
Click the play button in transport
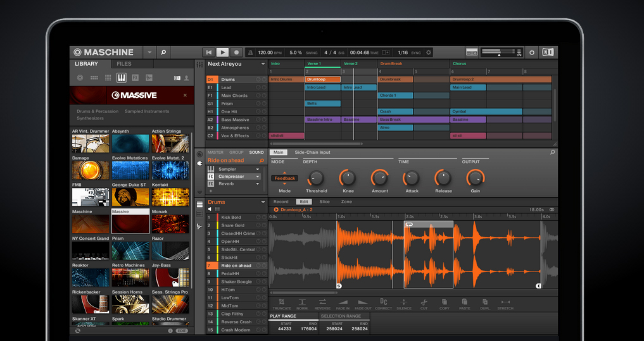click(x=222, y=52)
